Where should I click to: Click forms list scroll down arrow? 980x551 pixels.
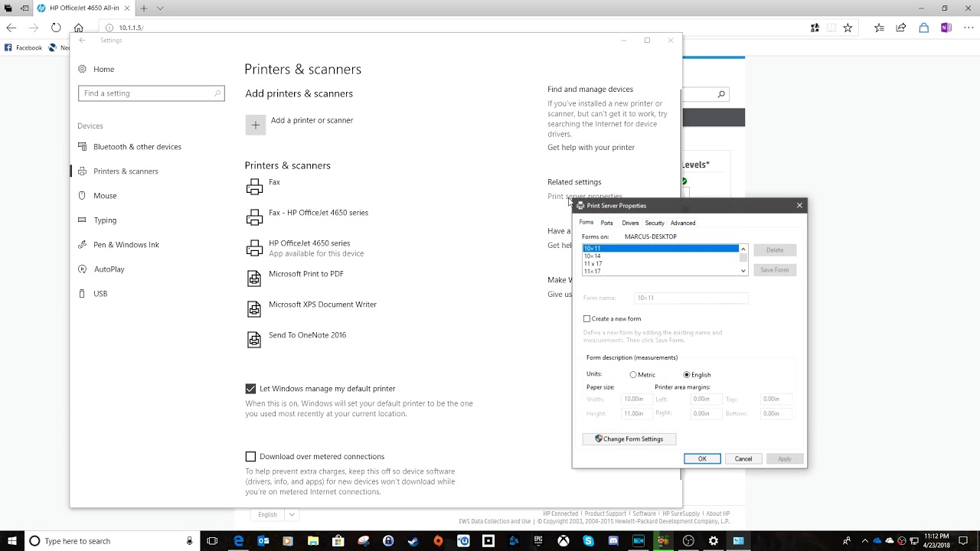(743, 271)
